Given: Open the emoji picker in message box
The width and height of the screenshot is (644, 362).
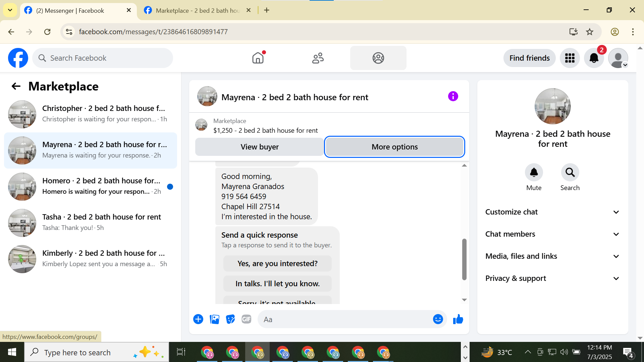Looking at the screenshot, I should (438, 319).
